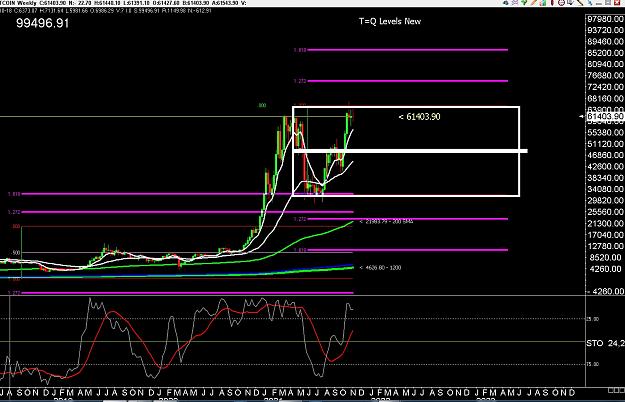625x402 pixels.
Task: Click the '< 4626.60 - 1200' annotation label
Action: (380, 268)
